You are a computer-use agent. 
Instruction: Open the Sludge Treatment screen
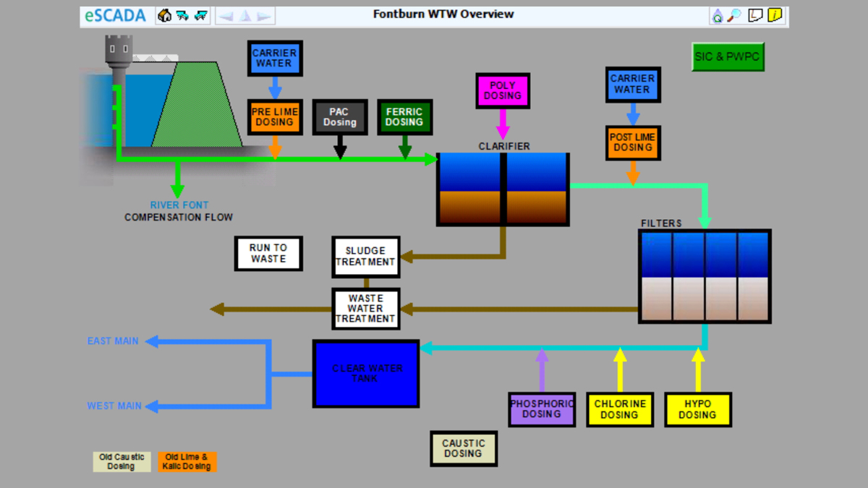click(366, 257)
